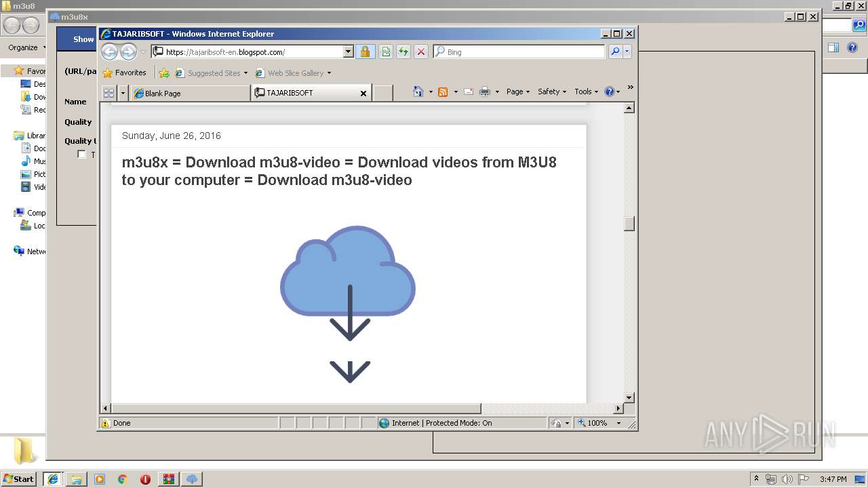Click the system clock showing 3:47 PM

point(833,479)
